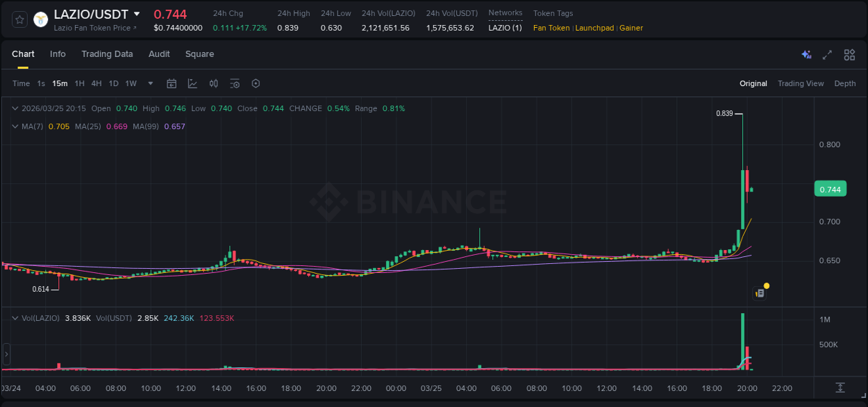Open extra timeframe intervals dropdown arrow
The height and width of the screenshot is (407, 868).
tap(150, 83)
